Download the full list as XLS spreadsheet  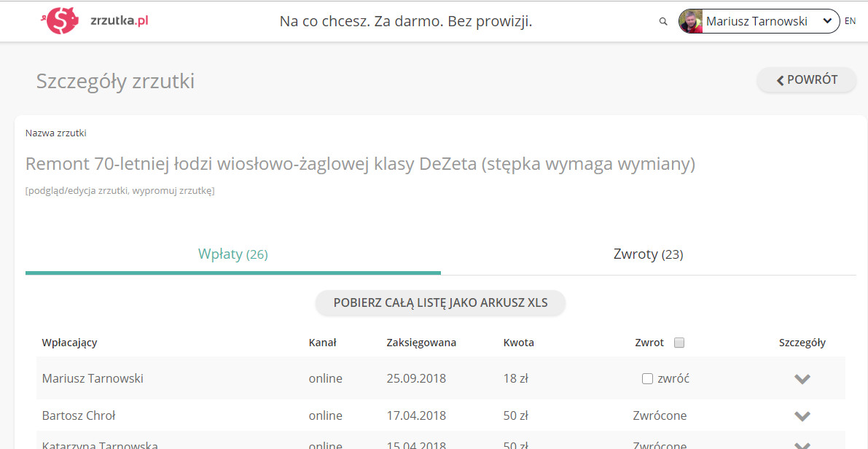440,303
